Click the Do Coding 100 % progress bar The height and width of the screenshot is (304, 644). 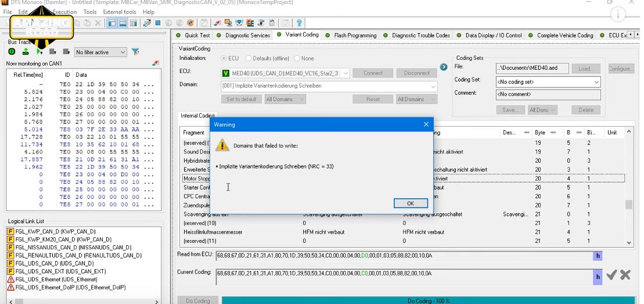tap(429, 301)
